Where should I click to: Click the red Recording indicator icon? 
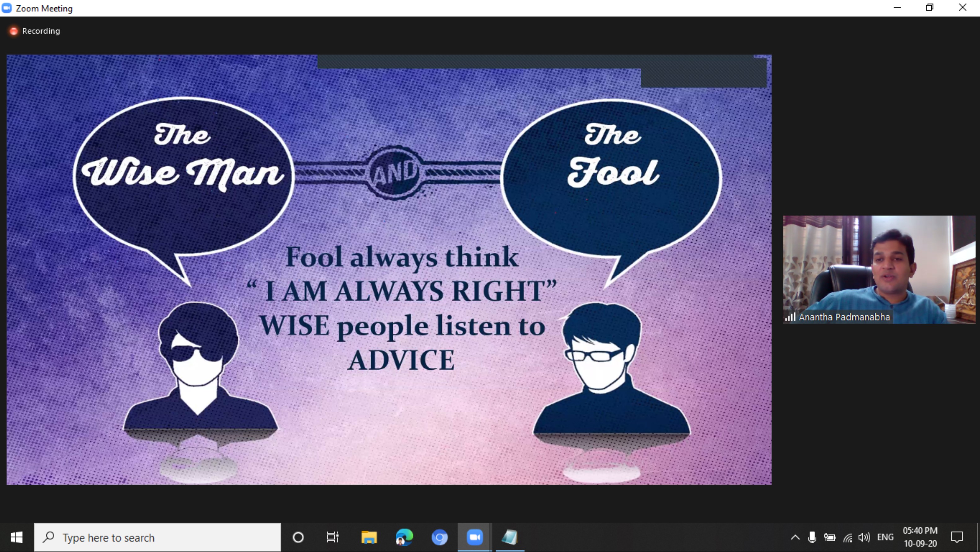pos(14,31)
